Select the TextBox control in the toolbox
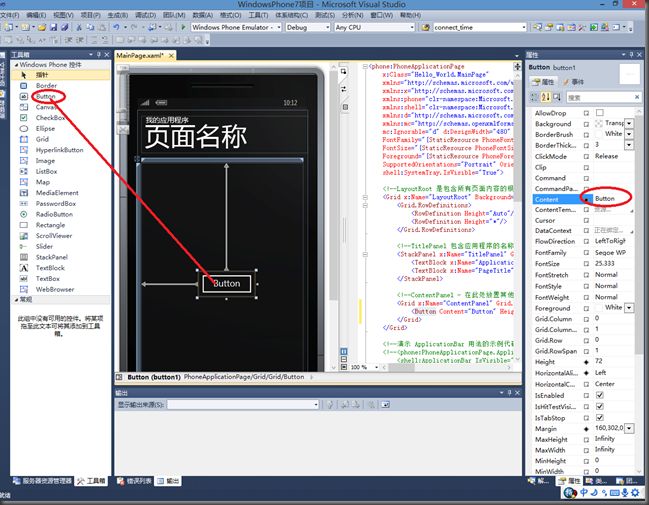The image size is (649, 505). click(x=48, y=279)
